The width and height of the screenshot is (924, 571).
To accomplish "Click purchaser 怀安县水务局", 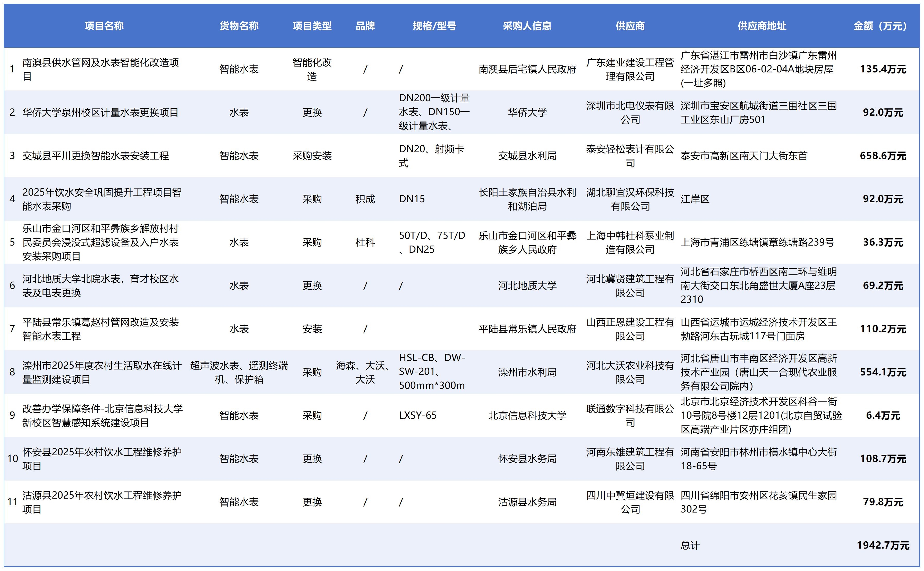I will click(527, 458).
